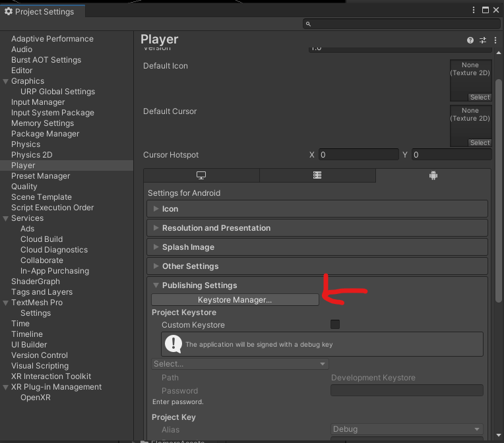Maximize the Project Settings window
504x443 pixels.
click(486, 11)
